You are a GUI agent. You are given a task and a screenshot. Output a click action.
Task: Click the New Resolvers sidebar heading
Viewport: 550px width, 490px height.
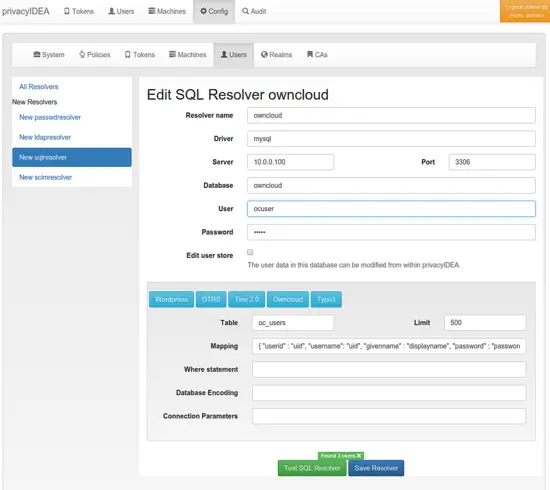tap(34, 102)
